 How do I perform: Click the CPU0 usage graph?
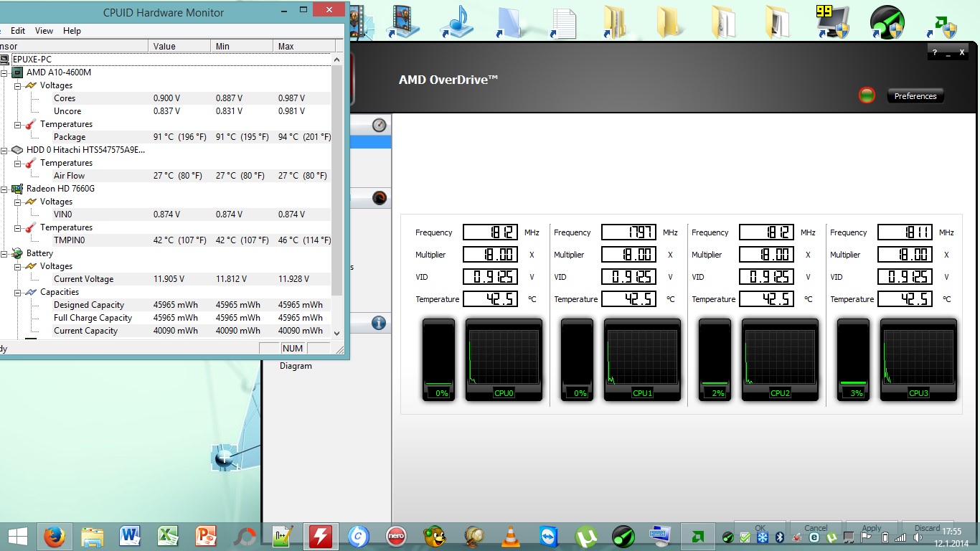[504, 359]
